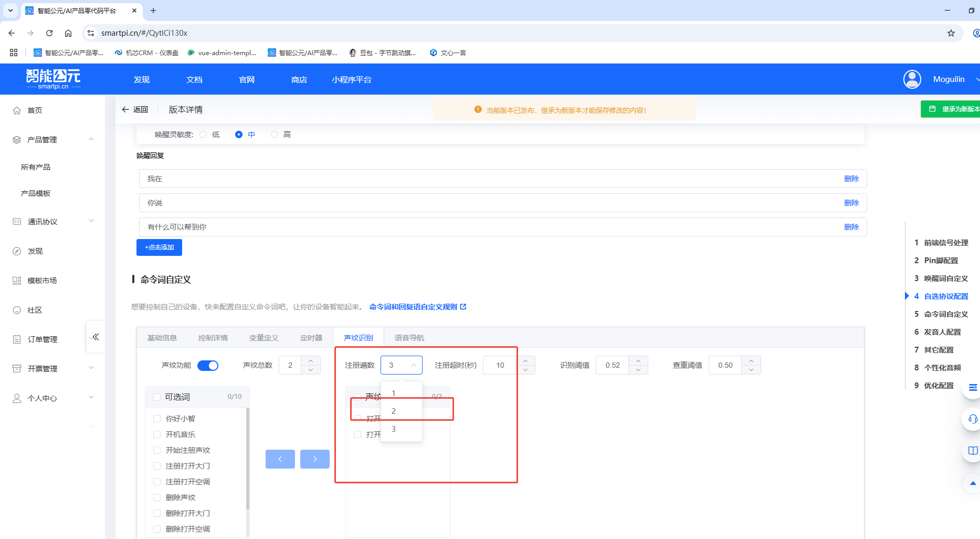Toggle the 声纹功能 switch off
Image resolution: width=980 pixels, height=539 pixels.
[208, 365]
